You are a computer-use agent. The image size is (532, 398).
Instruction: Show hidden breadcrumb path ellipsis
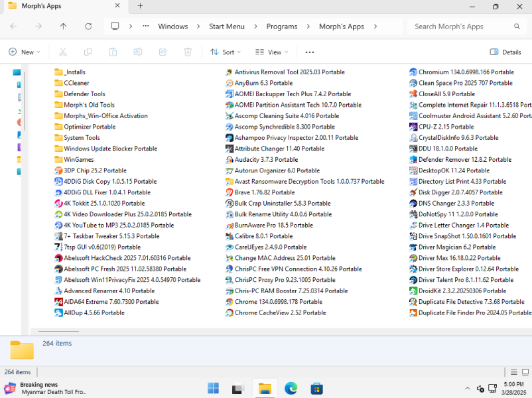[x=145, y=26]
